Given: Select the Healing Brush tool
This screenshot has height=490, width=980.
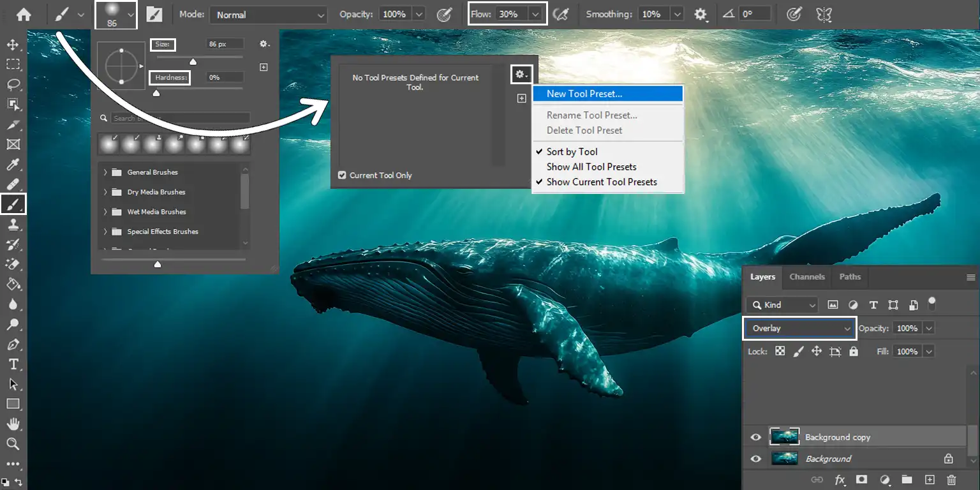Looking at the screenshot, I should 13,185.
